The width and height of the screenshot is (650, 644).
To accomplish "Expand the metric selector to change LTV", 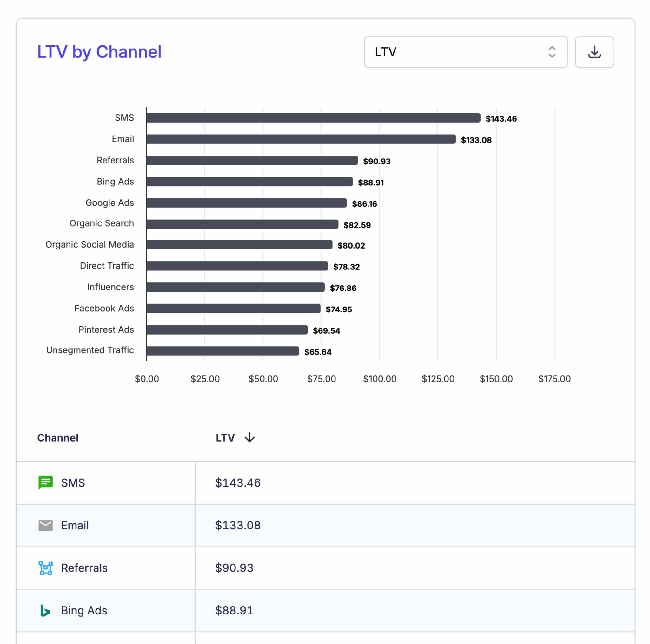I will [x=466, y=52].
